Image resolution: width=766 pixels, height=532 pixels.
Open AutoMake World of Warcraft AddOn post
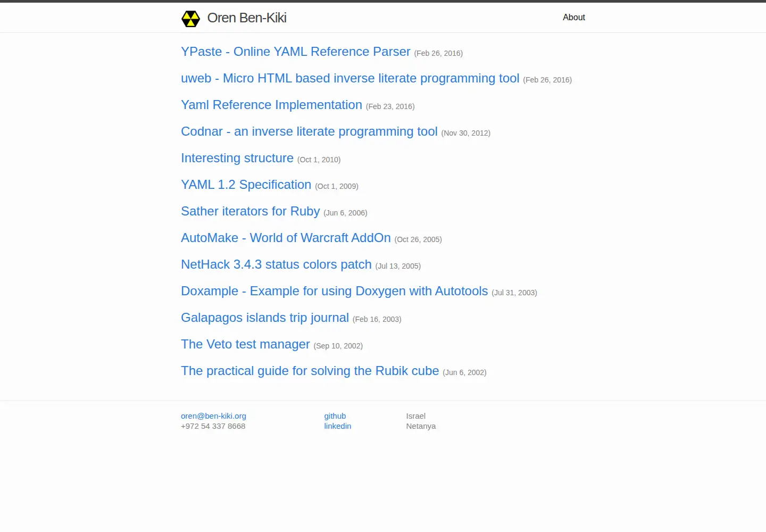pyautogui.click(x=286, y=238)
